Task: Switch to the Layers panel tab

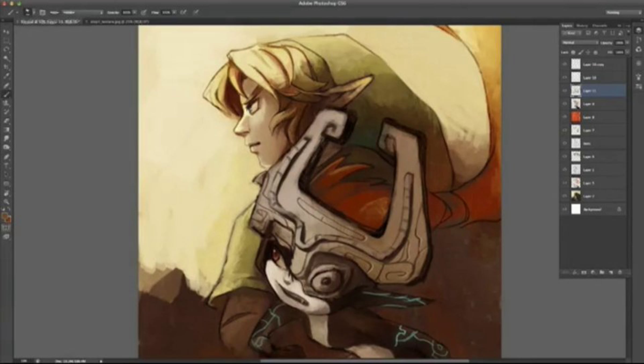Action: 567,26
